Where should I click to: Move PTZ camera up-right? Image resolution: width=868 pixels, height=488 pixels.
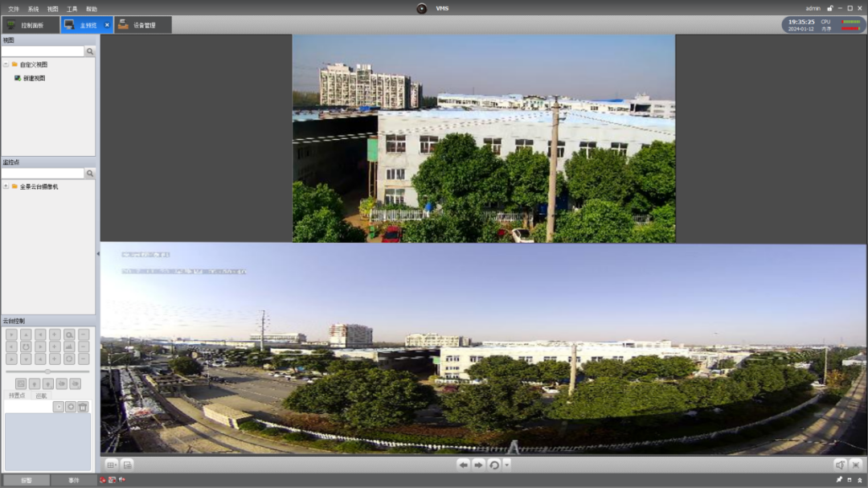40,334
